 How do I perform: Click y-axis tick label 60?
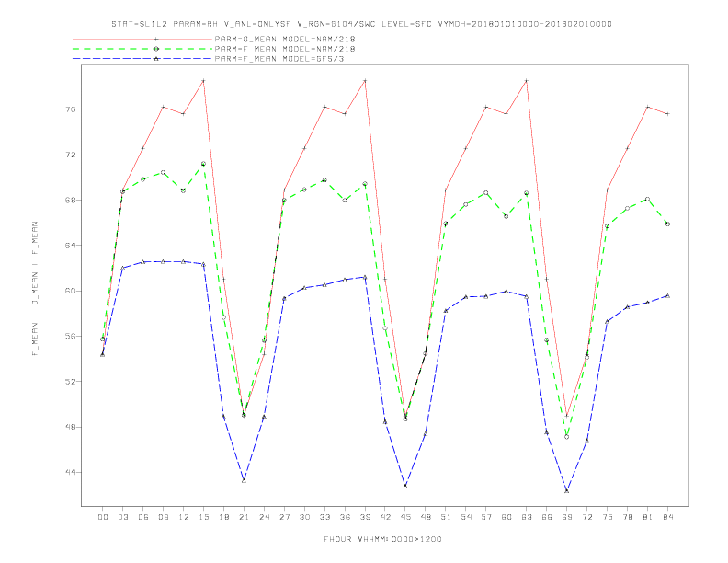(x=72, y=291)
